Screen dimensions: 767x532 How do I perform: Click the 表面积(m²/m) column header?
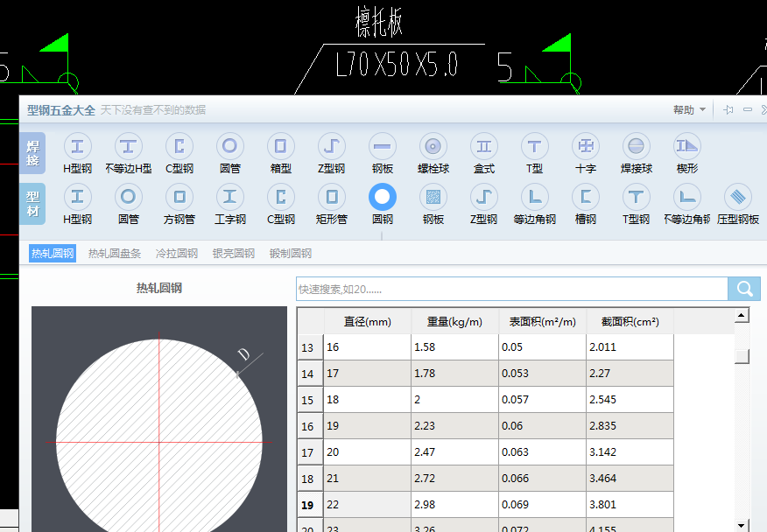coord(543,322)
